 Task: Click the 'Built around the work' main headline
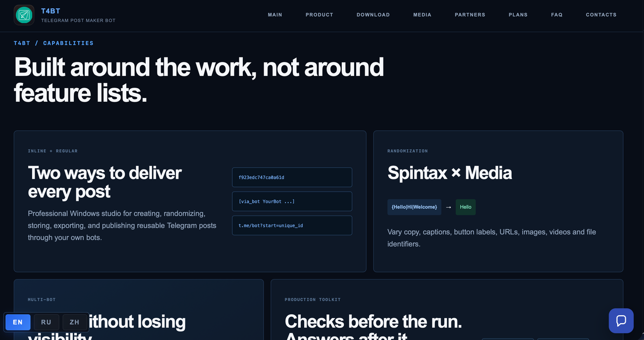point(199,80)
